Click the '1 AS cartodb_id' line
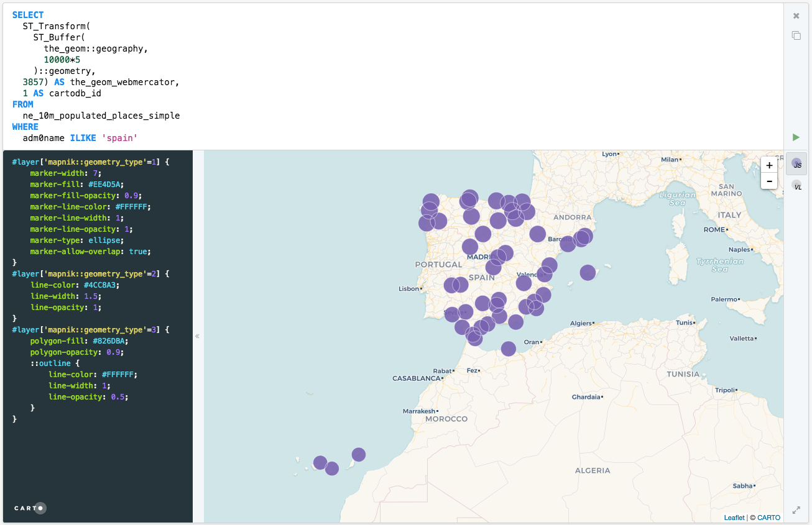The height and width of the screenshot is (525, 812). click(62, 93)
